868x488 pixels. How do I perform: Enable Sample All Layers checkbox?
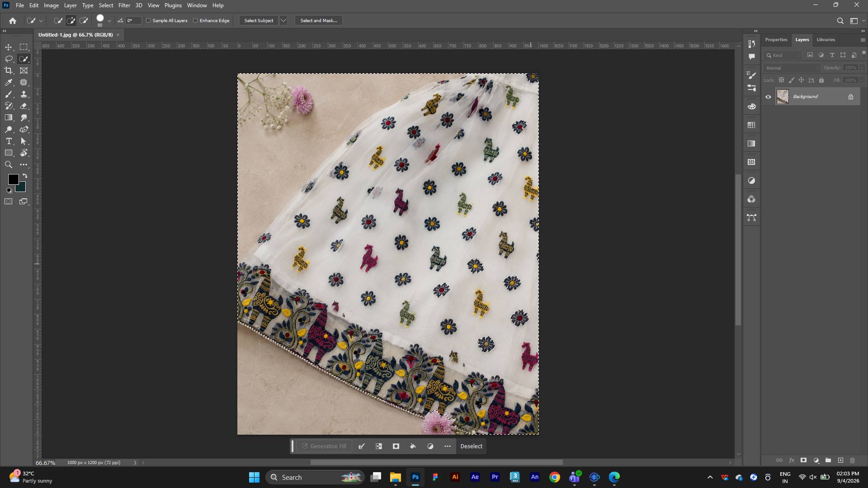click(x=148, y=20)
